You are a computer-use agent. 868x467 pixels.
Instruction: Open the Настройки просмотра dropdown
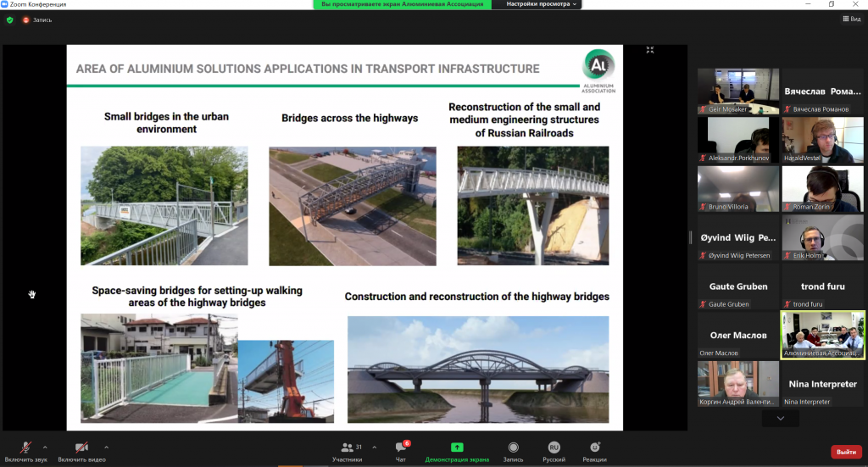pos(542,4)
